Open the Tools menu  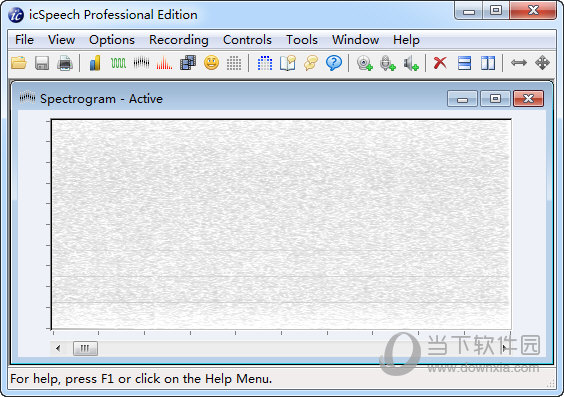click(x=302, y=40)
